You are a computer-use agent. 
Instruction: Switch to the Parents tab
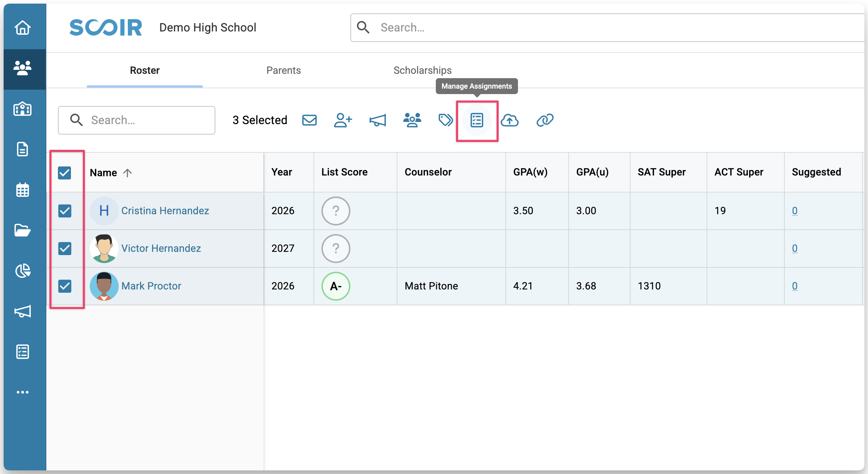pos(283,70)
